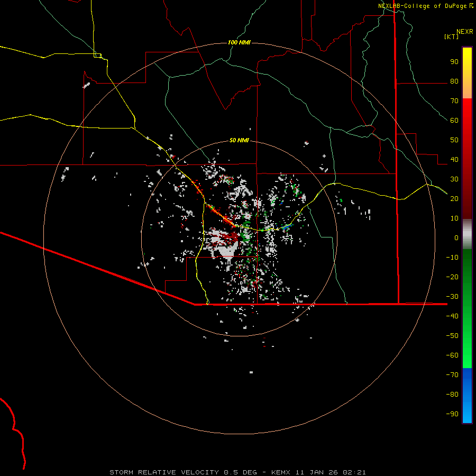The height and width of the screenshot is (476, 476).
Task: Click the 30 label on velocity scale
Action: pyautogui.click(x=454, y=179)
